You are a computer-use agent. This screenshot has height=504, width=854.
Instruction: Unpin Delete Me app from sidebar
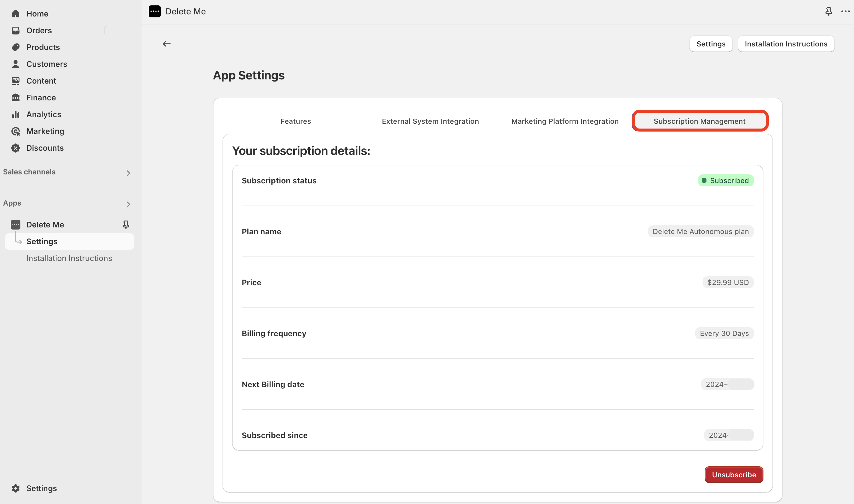pyautogui.click(x=126, y=224)
